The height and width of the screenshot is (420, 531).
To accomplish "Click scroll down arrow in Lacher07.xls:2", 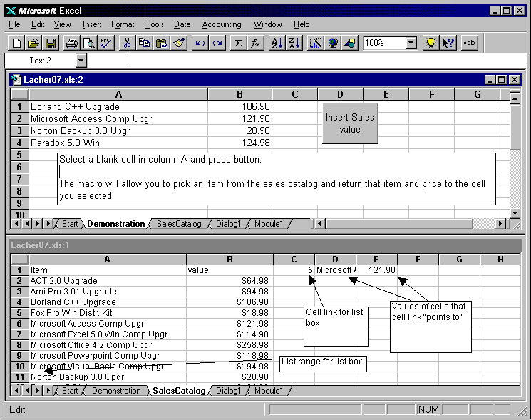I will click(x=515, y=213).
